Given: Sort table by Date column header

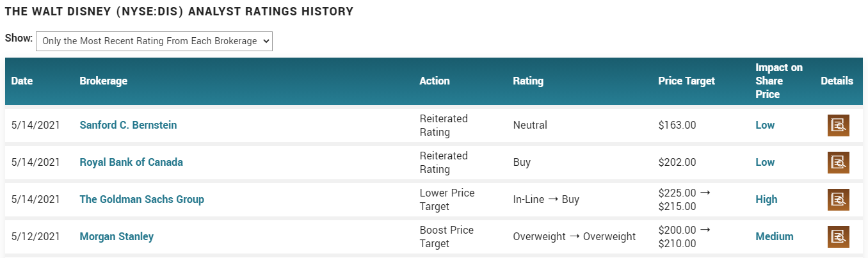Looking at the screenshot, I should [x=22, y=81].
